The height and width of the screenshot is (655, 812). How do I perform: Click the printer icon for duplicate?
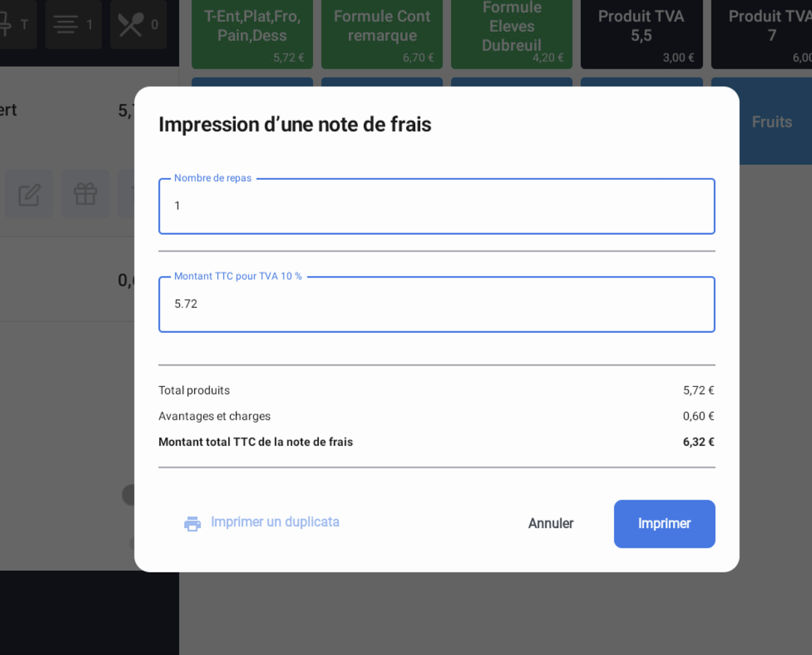(192, 523)
